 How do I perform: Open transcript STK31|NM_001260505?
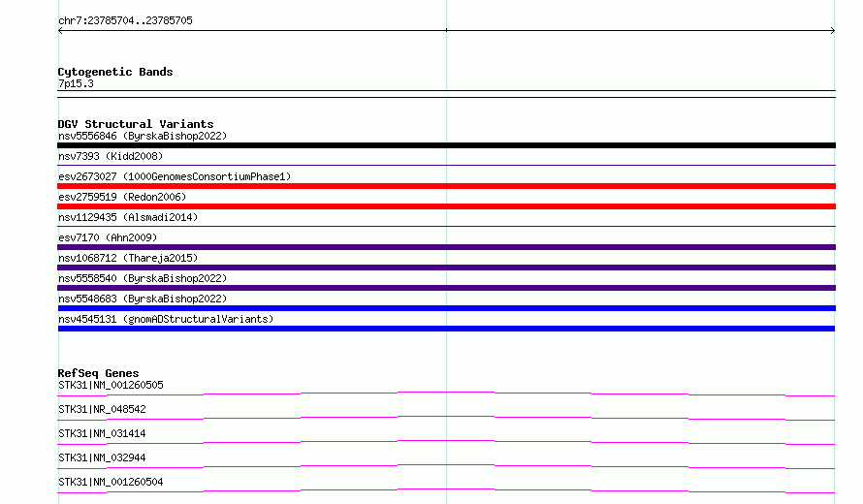[111, 385]
